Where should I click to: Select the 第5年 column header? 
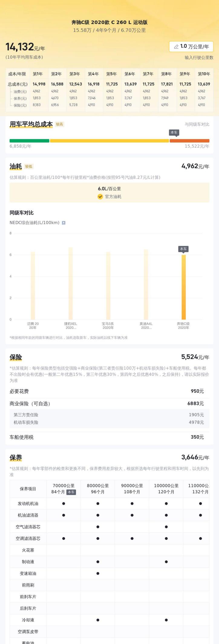[x=111, y=74]
